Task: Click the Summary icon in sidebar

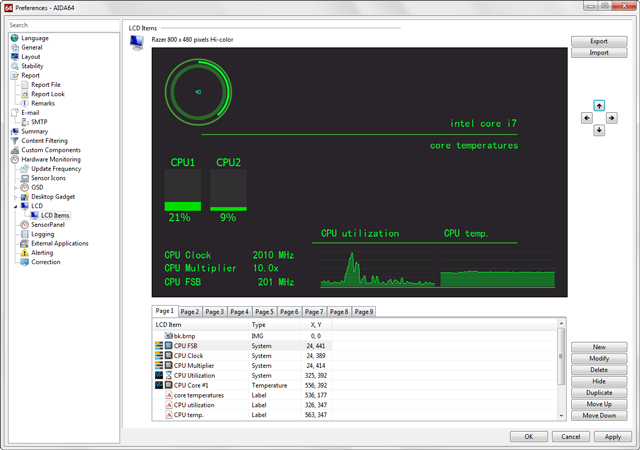Action: pos(14,131)
